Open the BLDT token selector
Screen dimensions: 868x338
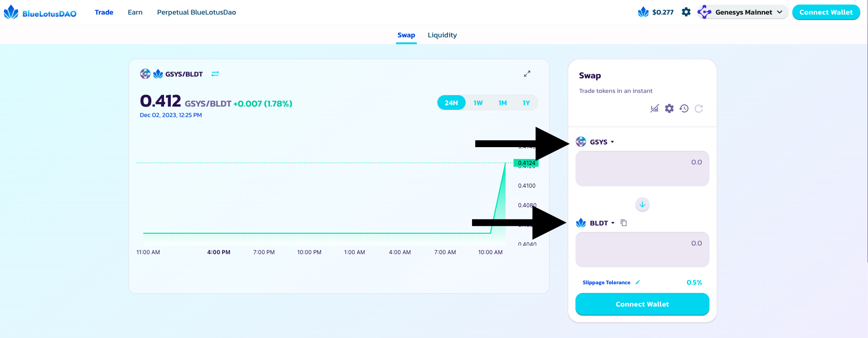pos(596,223)
